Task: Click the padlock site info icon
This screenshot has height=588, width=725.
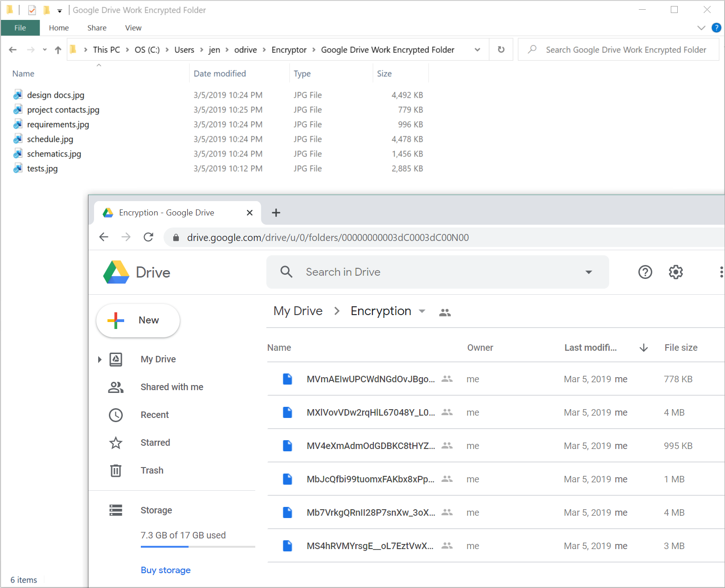Action: (x=176, y=238)
